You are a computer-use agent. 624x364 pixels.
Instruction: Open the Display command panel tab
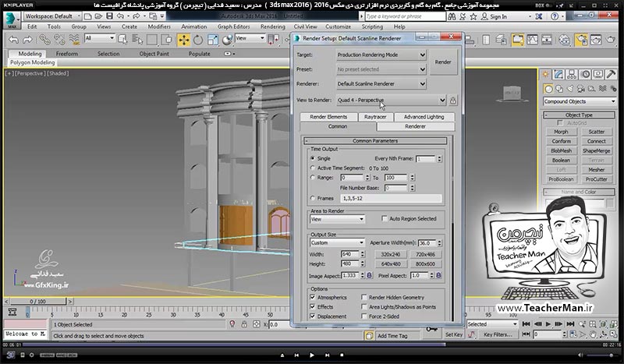pos(598,74)
